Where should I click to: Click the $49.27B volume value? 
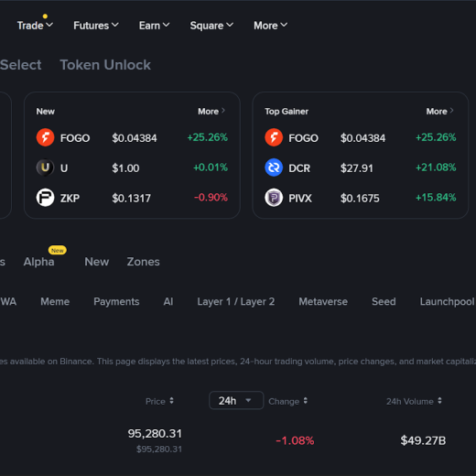pyautogui.click(x=423, y=440)
